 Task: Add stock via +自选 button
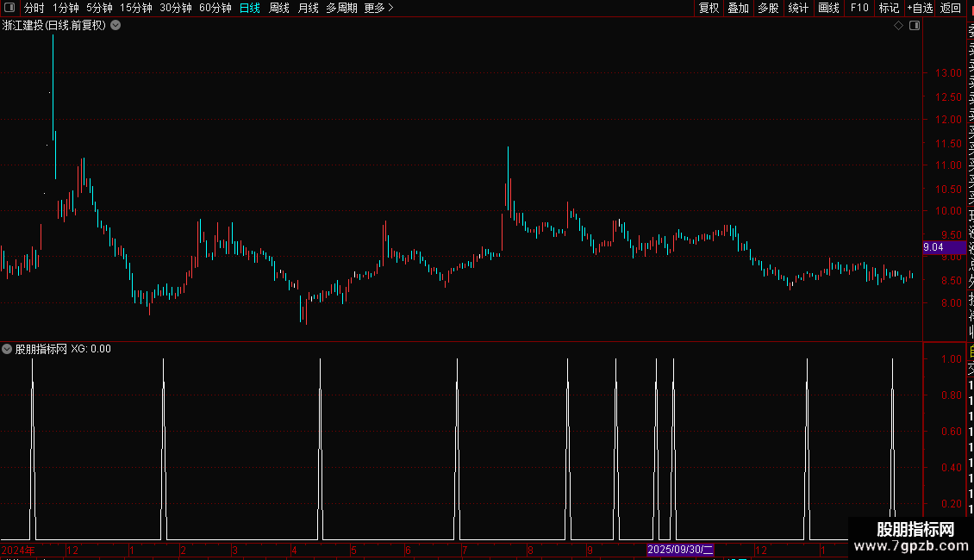pos(920,8)
